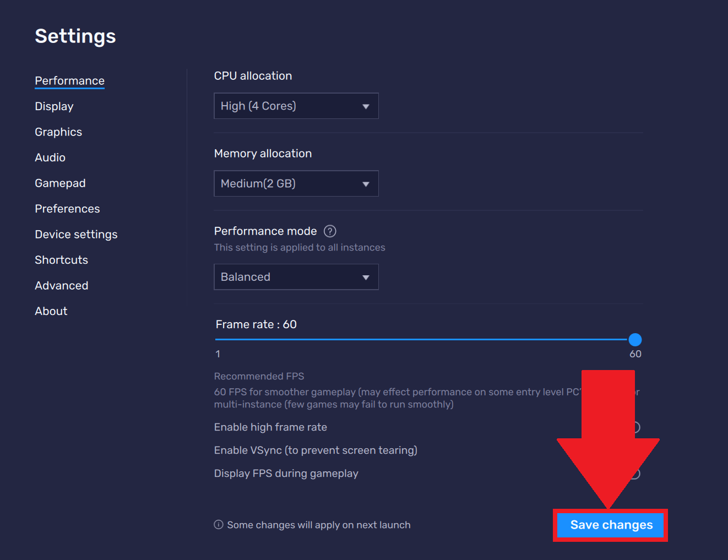
Task: Click the info icon next to launch notice
Action: click(218, 525)
